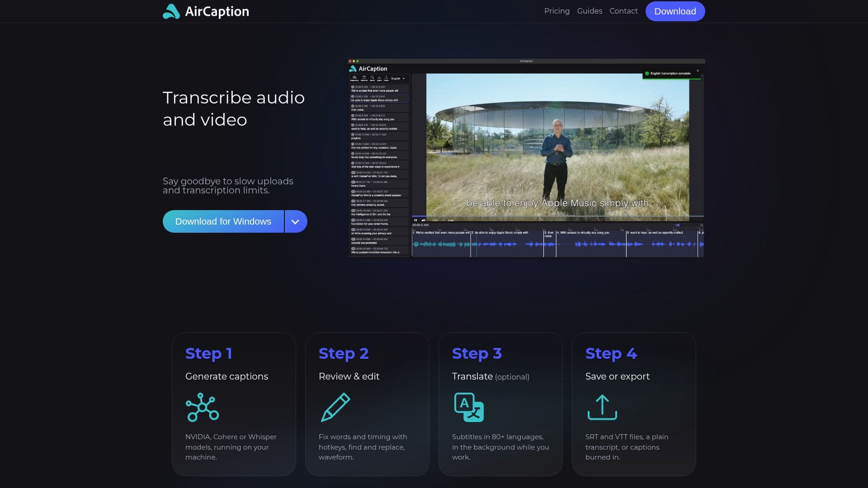Expand the download platform chevron dropdown
The width and height of the screenshot is (868, 488).
296,221
